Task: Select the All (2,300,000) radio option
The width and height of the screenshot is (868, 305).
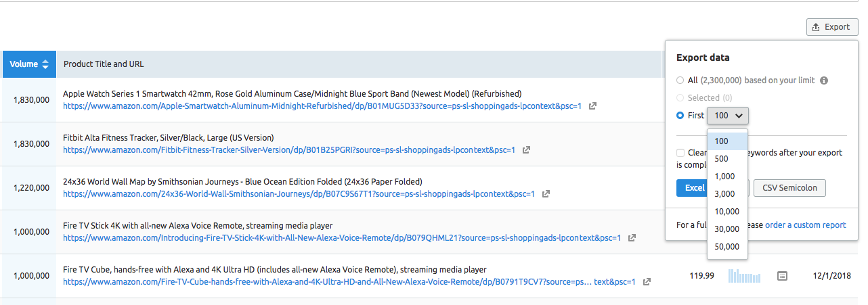Action: tap(680, 80)
